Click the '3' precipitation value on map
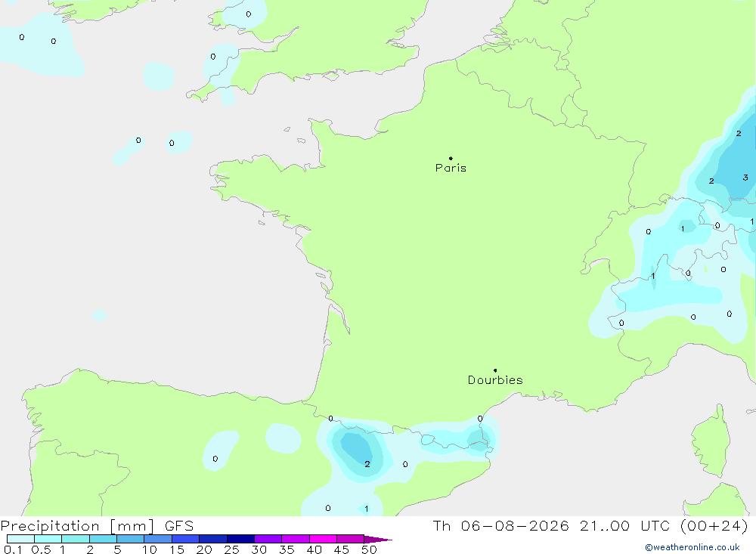 point(745,178)
